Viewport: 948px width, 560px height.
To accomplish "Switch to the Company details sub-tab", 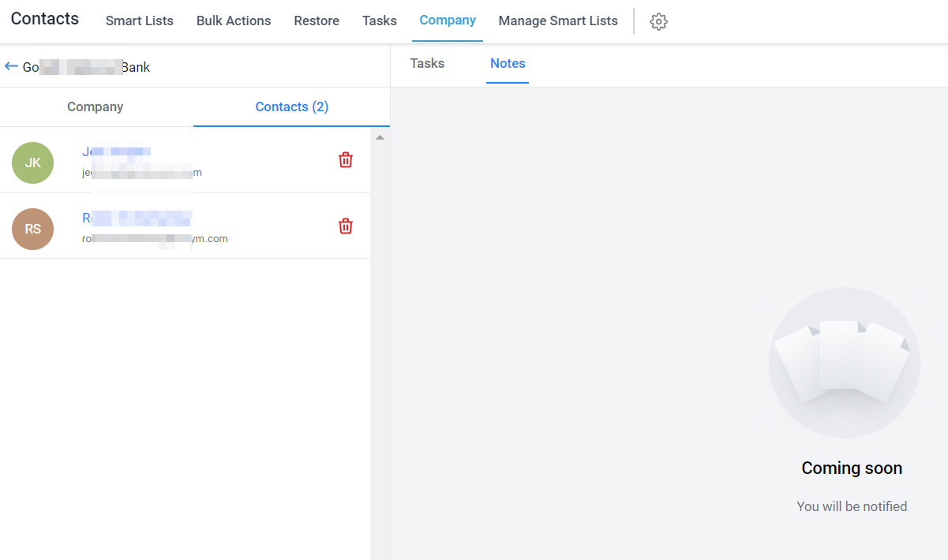I will (96, 106).
